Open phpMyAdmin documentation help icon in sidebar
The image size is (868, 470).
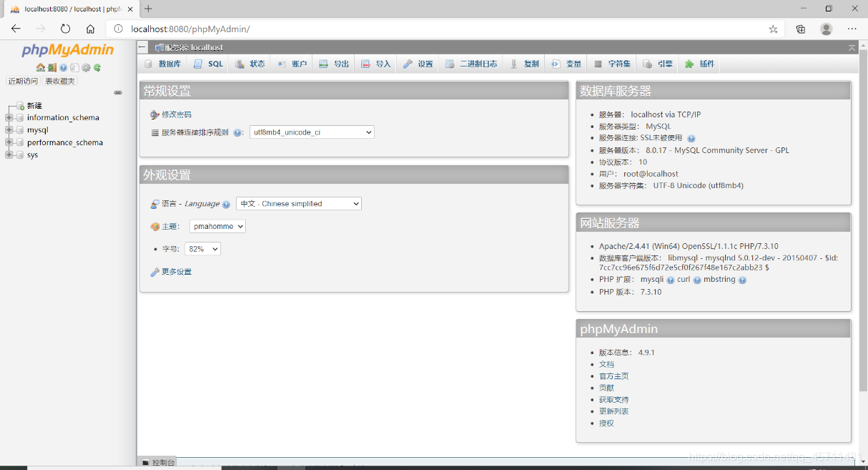pos(63,67)
